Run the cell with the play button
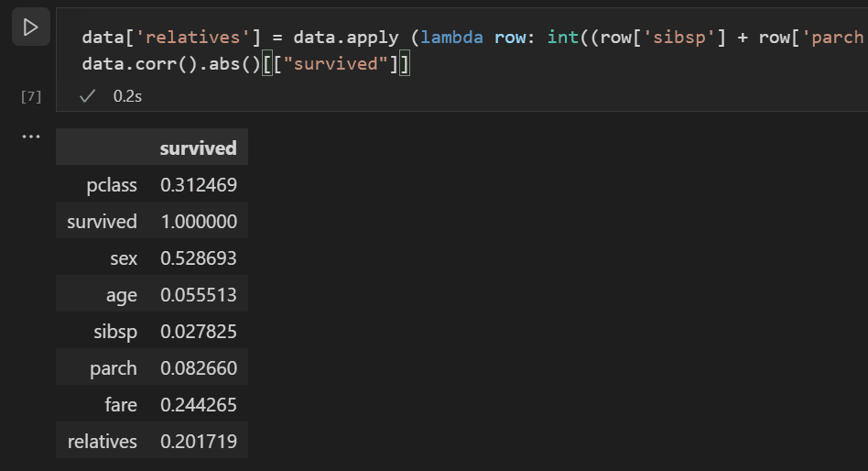 [x=30, y=28]
